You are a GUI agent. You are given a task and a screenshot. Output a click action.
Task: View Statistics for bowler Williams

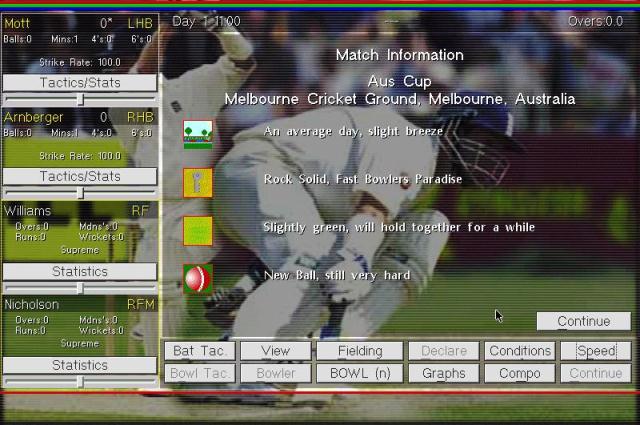click(x=79, y=271)
